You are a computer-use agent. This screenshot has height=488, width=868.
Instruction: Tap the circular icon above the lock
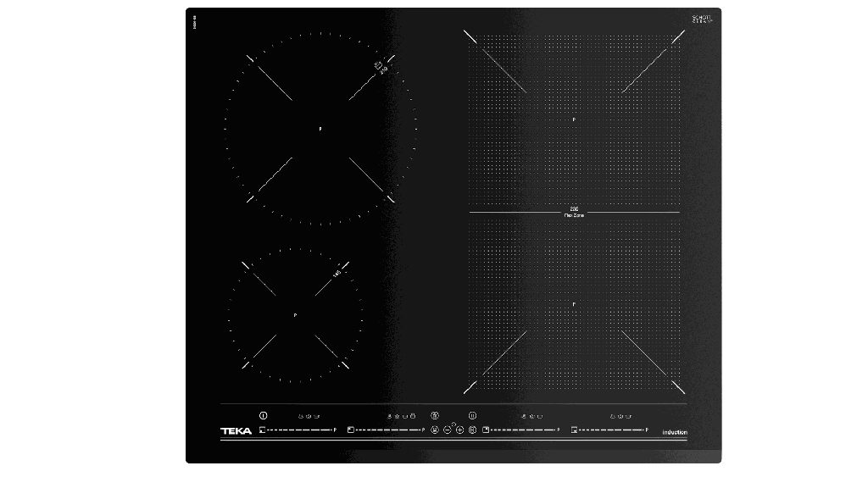coord(435,415)
